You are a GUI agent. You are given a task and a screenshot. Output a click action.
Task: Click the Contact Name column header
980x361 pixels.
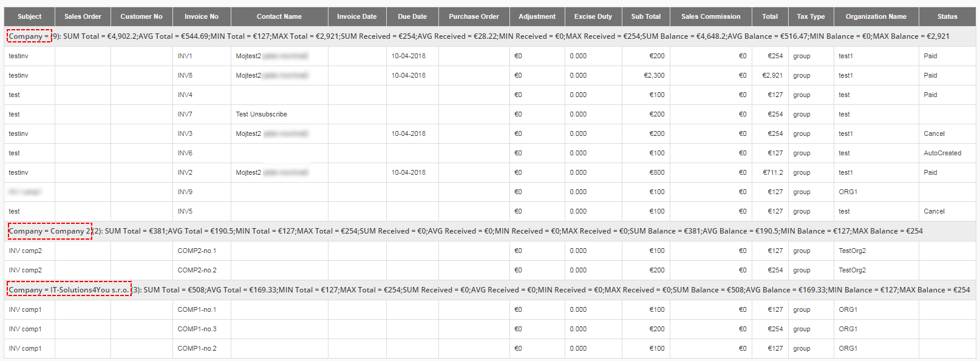click(x=279, y=16)
